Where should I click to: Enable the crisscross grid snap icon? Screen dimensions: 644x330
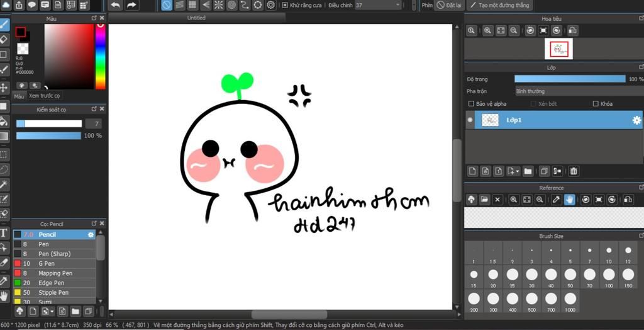(192, 5)
